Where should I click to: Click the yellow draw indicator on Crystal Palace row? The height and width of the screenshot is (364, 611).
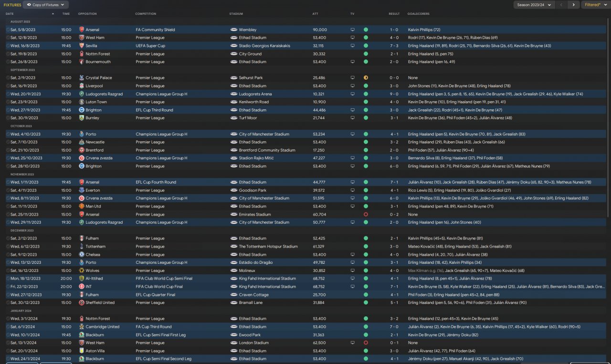pyautogui.click(x=366, y=78)
